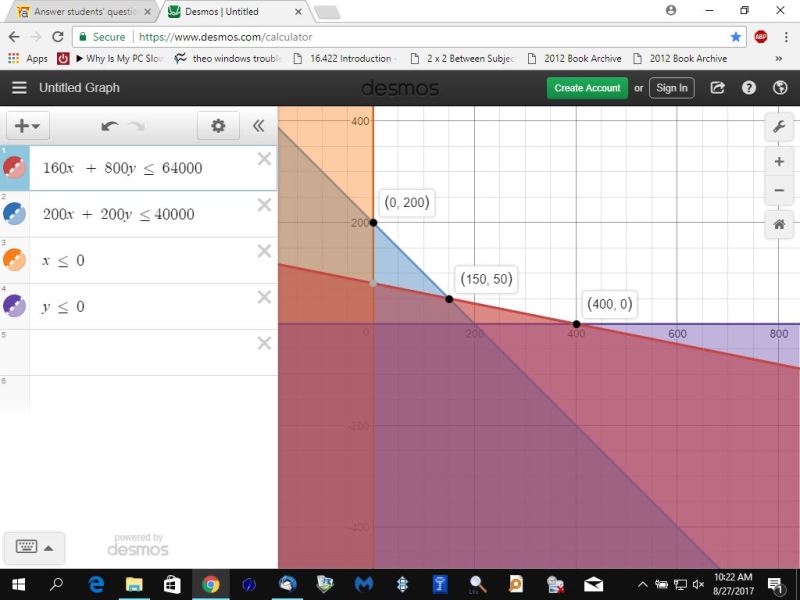The height and width of the screenshot is (600, 800).
Task: Open Microsoft Store from taskbar
Action: pos(172,585)
